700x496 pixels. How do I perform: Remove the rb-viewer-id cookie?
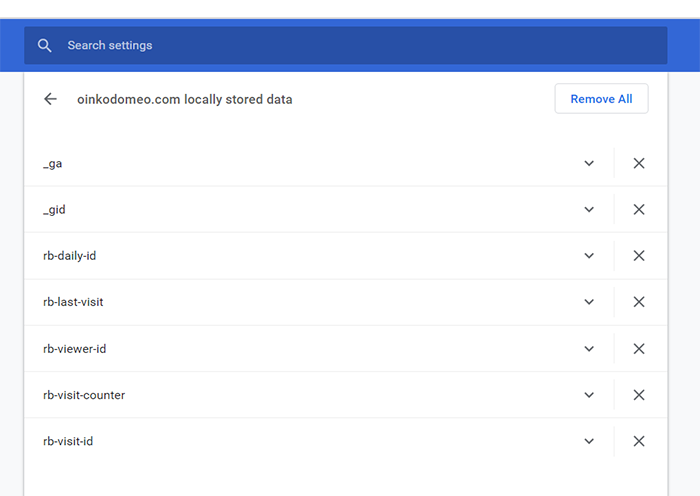(639, 349)
